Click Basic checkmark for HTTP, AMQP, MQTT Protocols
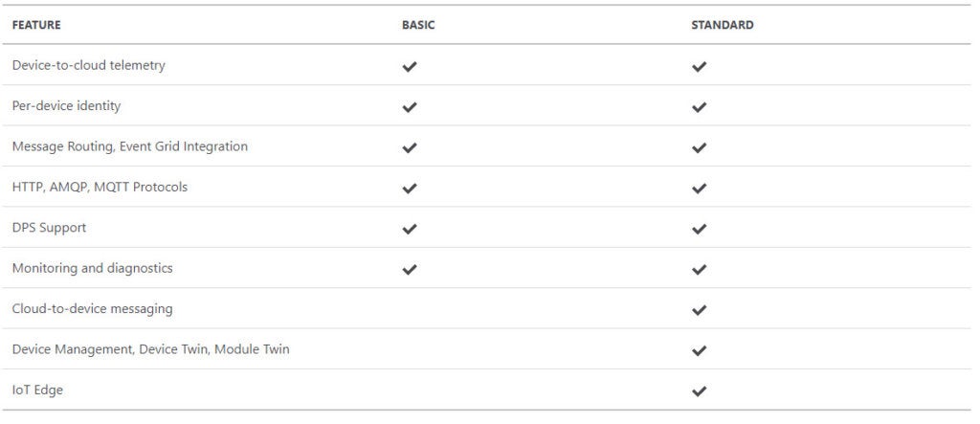The height and width of the screenshot is (424, 980). click(x=410, y=189)
